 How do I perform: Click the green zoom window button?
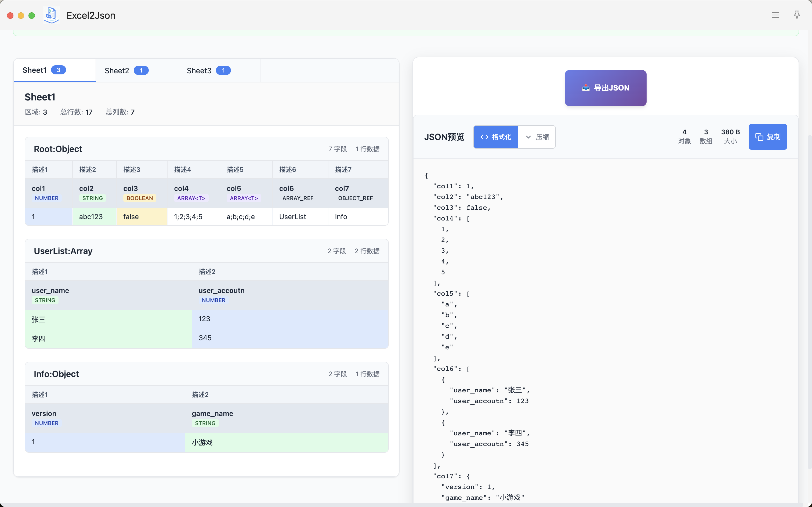coord(32,15)
